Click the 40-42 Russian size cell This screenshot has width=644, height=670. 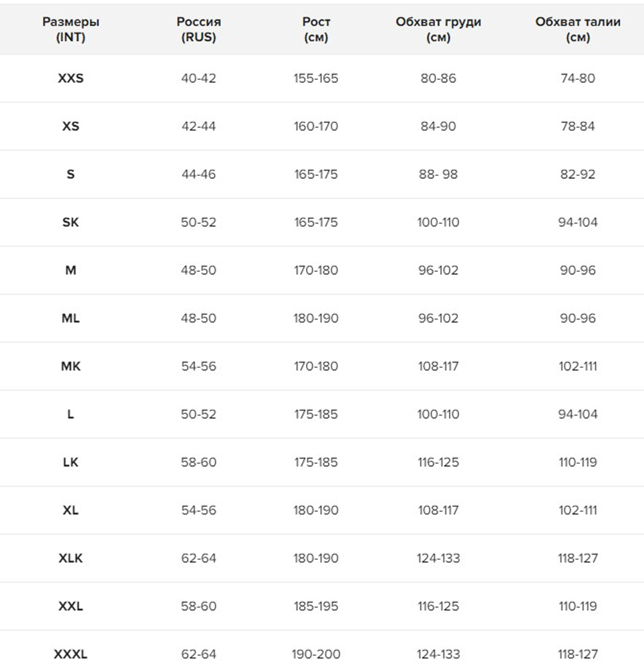coord(198,78)
